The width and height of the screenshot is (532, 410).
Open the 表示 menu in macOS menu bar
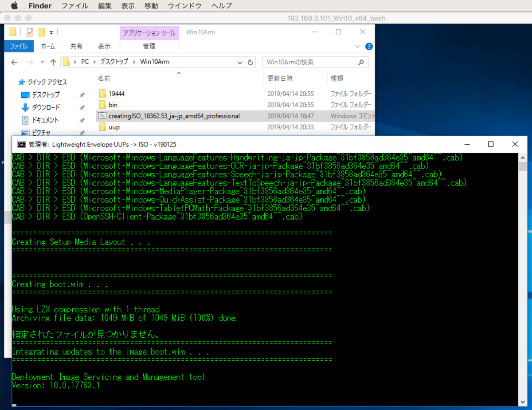pyautogui.click(x=128, y=6)
